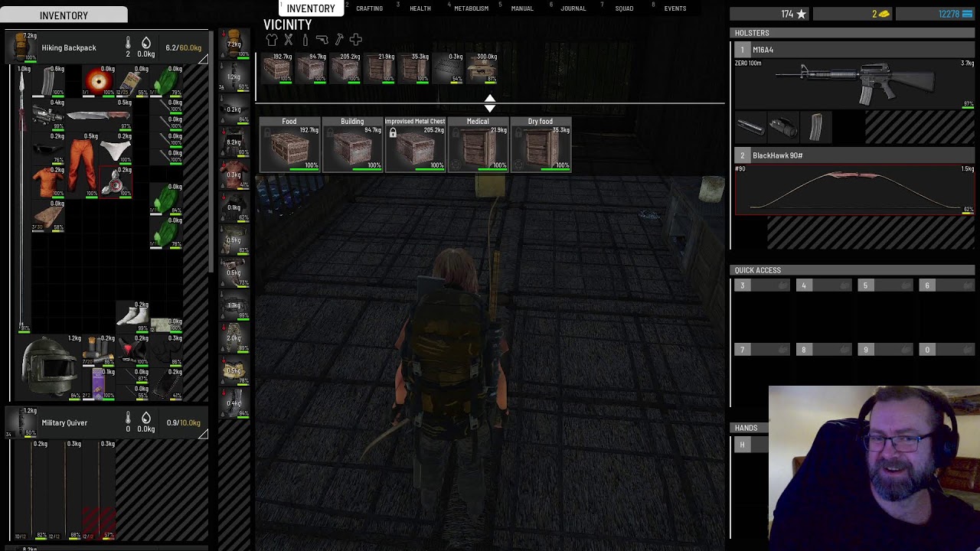
Task: Open the Journal tab
Action: (x=573, y=8)
